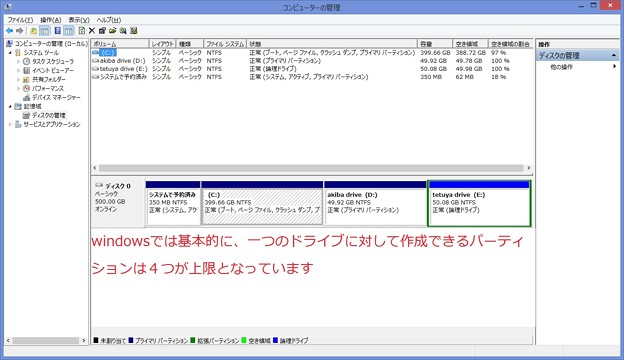
Task: Click the Properties toolbar icon
Action: pyautogui.click(x=102, y=31)
